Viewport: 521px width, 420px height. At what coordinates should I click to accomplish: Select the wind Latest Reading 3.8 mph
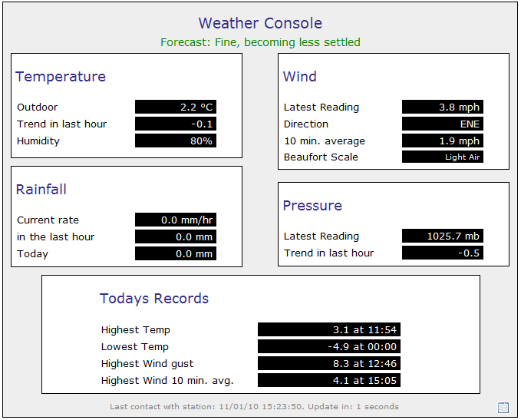(x=443, y=107)
